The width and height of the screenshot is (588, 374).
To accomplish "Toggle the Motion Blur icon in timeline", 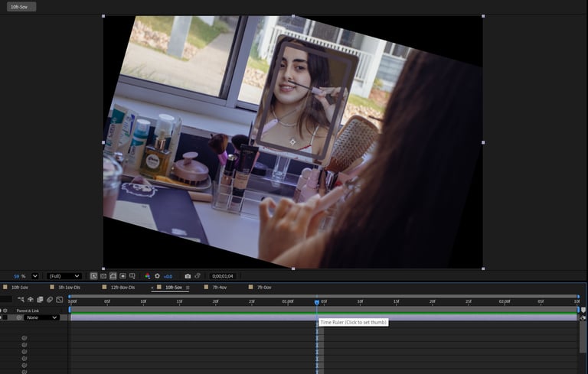I will click(50, 299).
